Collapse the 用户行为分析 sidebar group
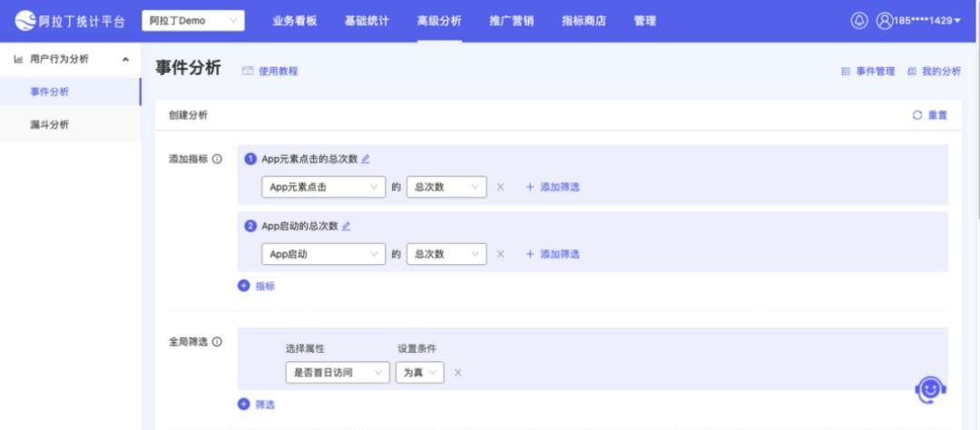 coord(125,59)
